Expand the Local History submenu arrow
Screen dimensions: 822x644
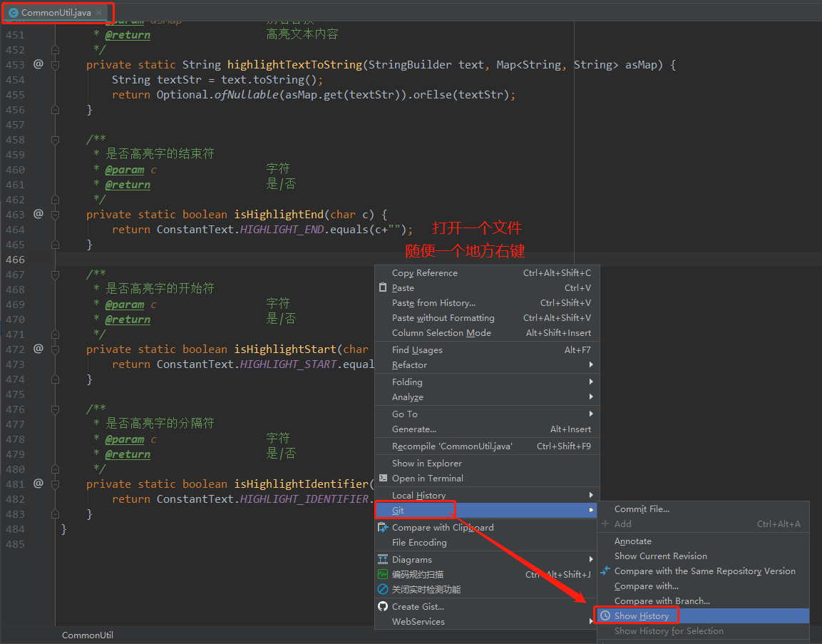click(591, 495)
